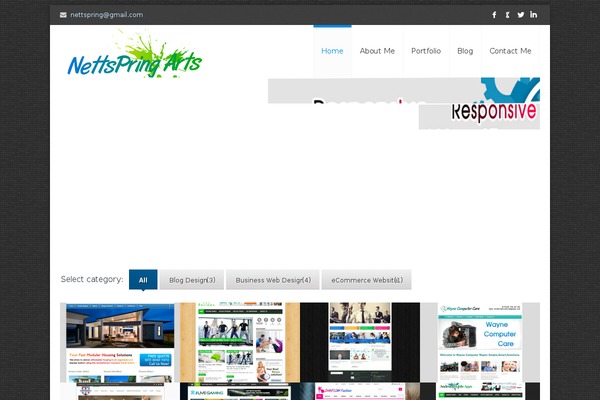The width and height of the screenshot is (600, 400).
Task: Open the fitness blog thumbnail with wood background
Action: click(x=240, y=342)
